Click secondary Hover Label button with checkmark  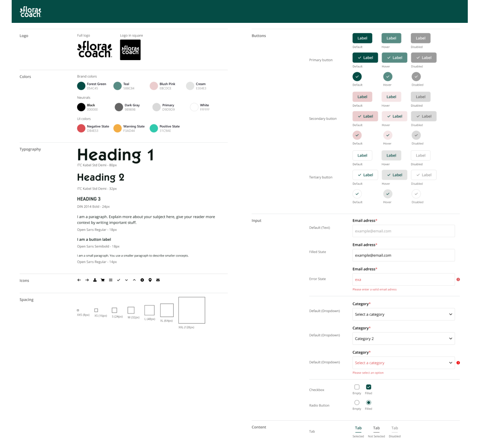click(395, 116)
